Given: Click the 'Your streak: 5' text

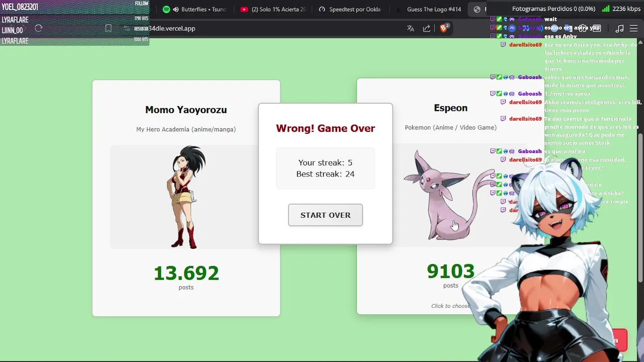Looking at the screenshot, I should point(325,162).
